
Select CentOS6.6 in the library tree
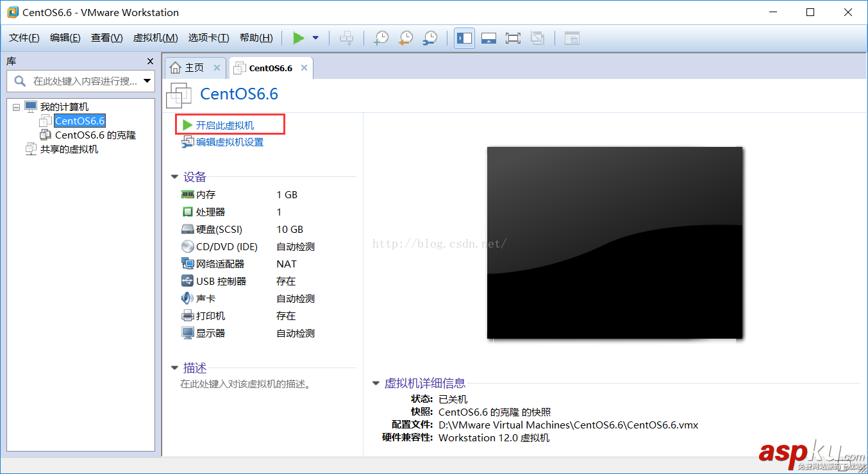click(79, 121)
